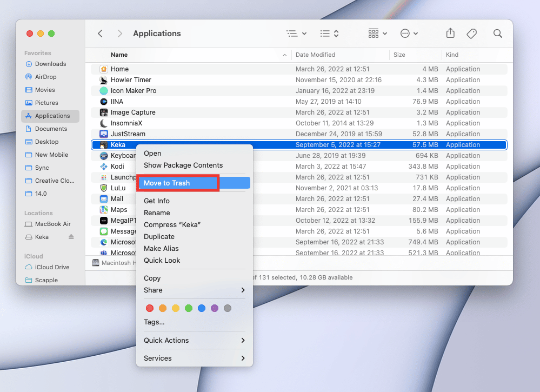Select Show Package Contents
The height and width of the screenshot is (392, 540).
pos(183,165)
